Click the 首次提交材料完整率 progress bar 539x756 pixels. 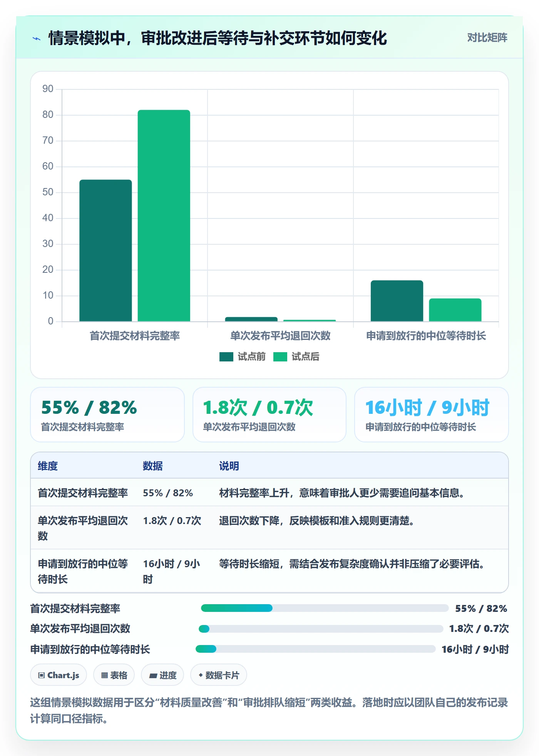325,608
